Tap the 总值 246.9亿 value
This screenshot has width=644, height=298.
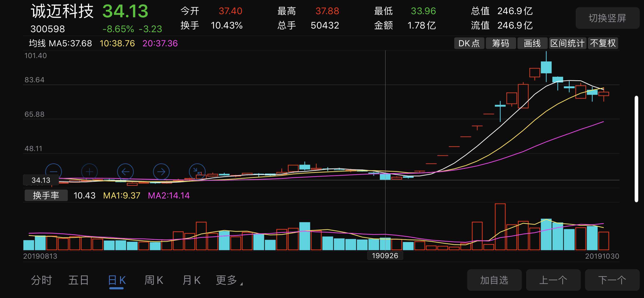pos(515,11)
